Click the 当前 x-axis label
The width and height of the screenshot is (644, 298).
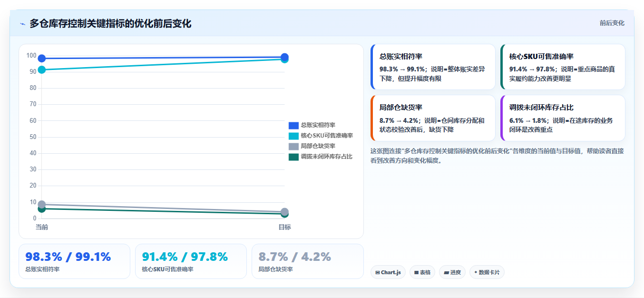[42, 227]
